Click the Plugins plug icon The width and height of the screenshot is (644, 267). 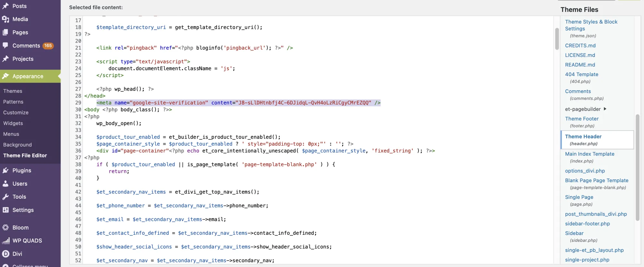pos(5,171)
